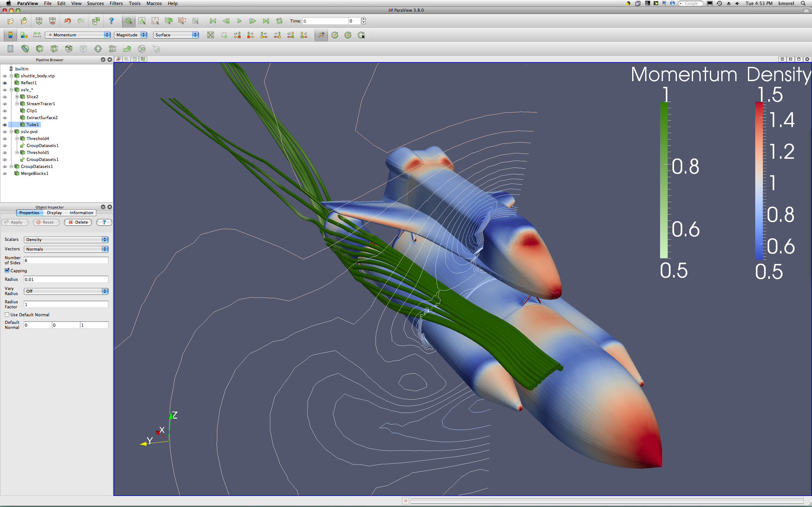Click the Radius input field
The image size is (812, 507).
click(x=66, y=279)
